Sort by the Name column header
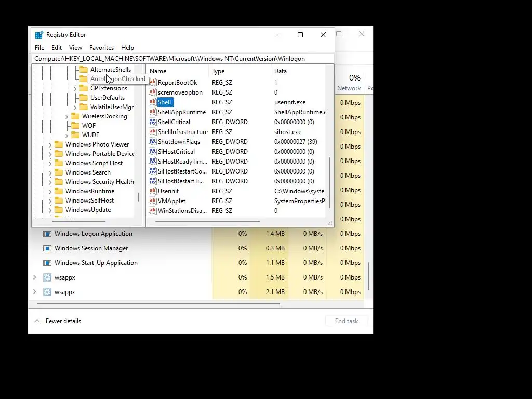The image size is (532, 399). (158, 71)
